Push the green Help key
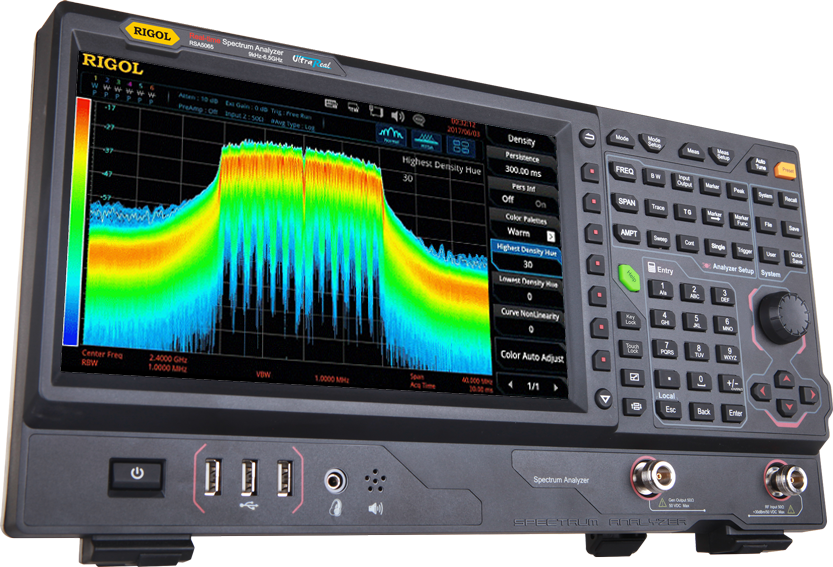The width and height of the screenshot is (833, 567). coord(630,277)
